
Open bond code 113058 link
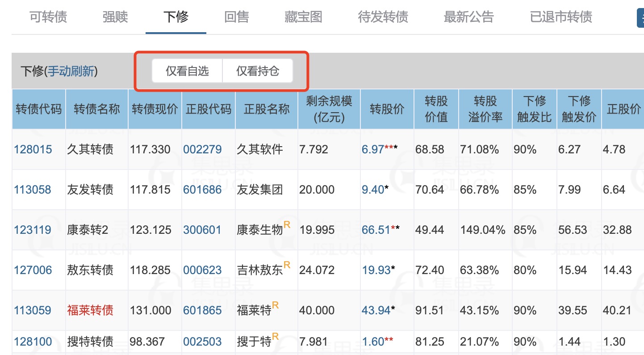point(33,190)
